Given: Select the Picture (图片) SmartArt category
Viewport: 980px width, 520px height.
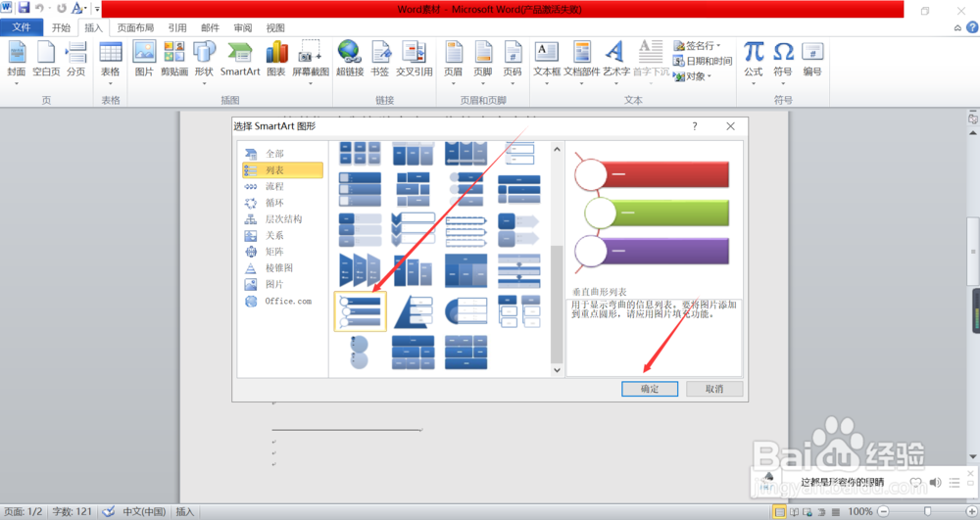Looking at the screenshot, I should pyautogui.click(x=282, y=284).
